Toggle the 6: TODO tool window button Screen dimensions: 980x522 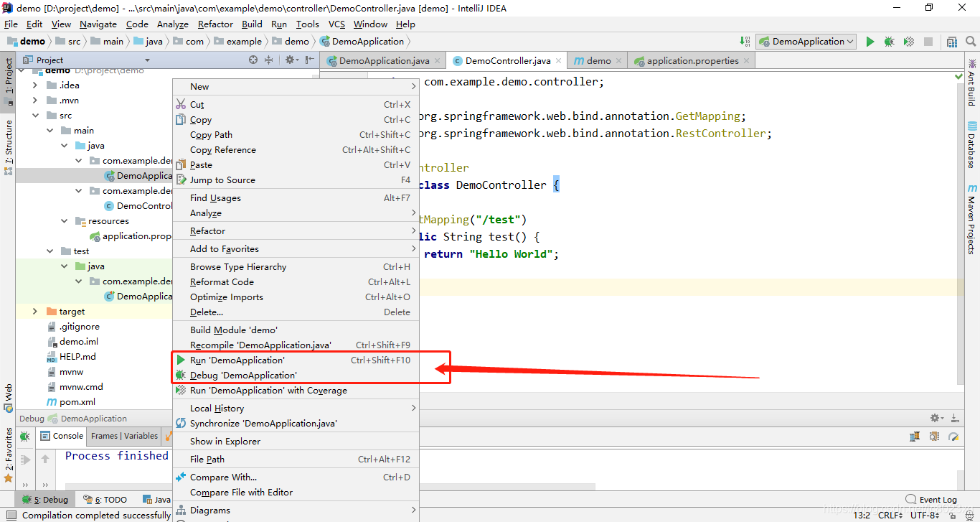(x=105, y=500)
